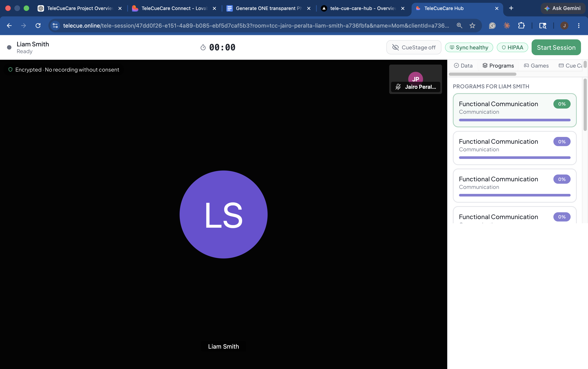Image resolution: width=588 pixels, height=369 pixels.
Task: Click the programs panel vertical scrollbar
Action: coord(585,105)
